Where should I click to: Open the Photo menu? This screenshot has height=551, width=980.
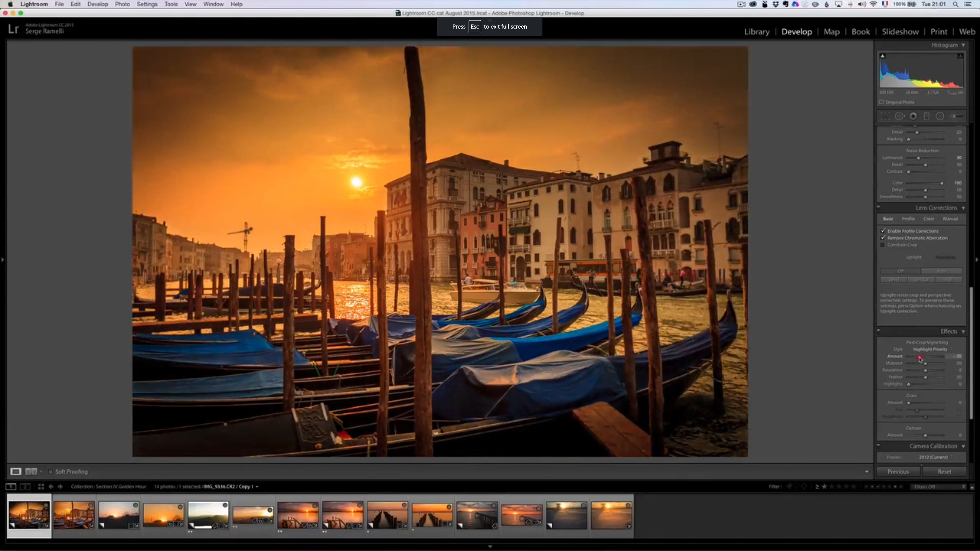click(122, 4)
